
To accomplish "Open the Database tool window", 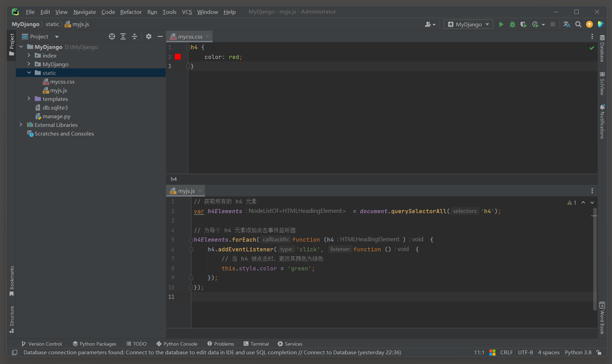I will [602, 49].
